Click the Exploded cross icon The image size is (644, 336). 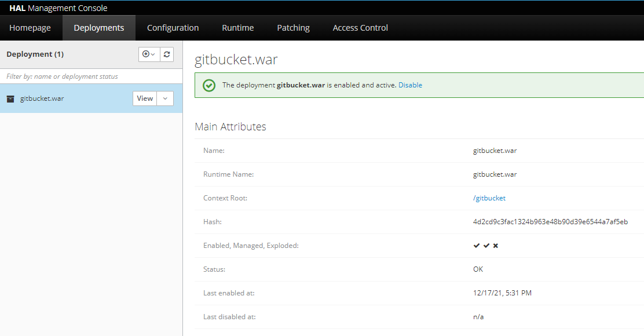point(496,246)
